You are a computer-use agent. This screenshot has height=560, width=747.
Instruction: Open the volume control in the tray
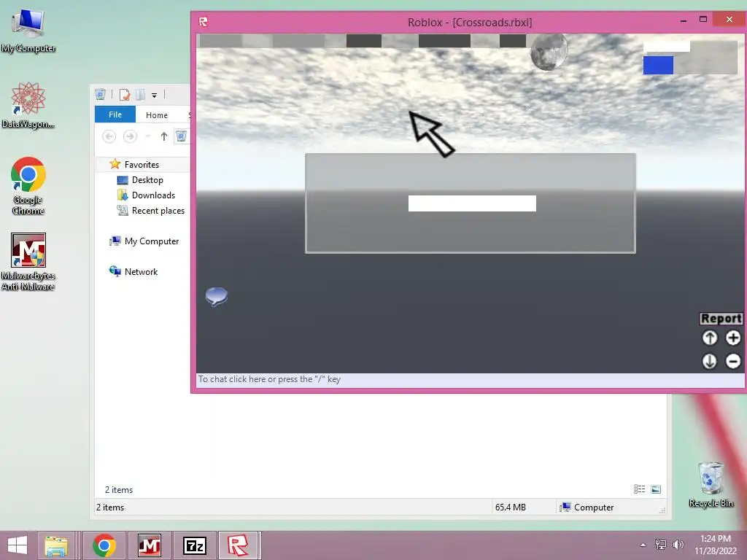(x=678, y=544)
